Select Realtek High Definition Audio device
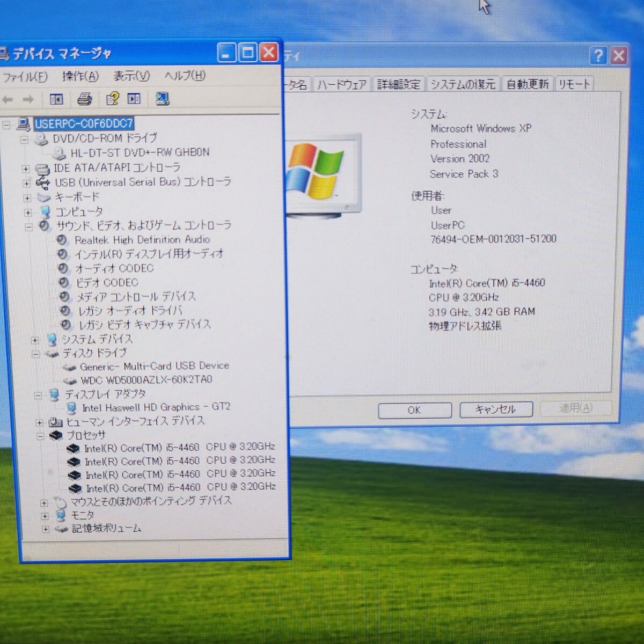Viewport: 644px width, 644px height. point(142,239)
